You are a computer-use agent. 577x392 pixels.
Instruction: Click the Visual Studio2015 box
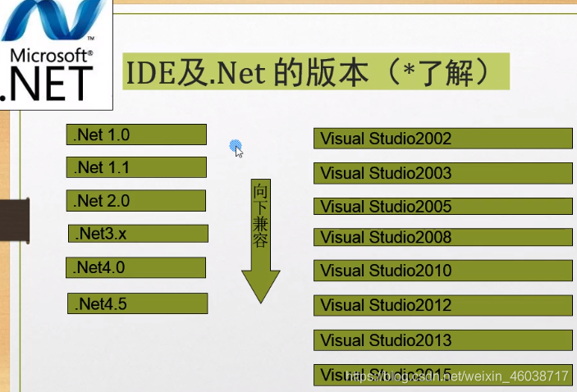pyautogui.click(x=443, y=375)
